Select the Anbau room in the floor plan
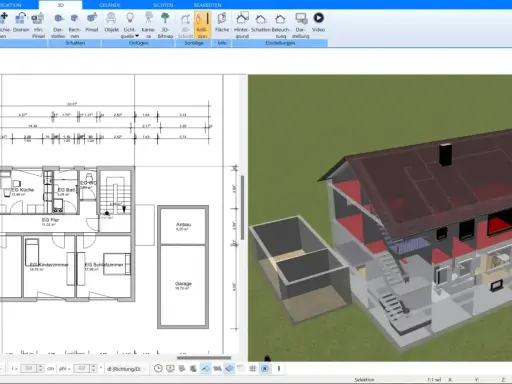The image size is (512, 384). (183, 227)
